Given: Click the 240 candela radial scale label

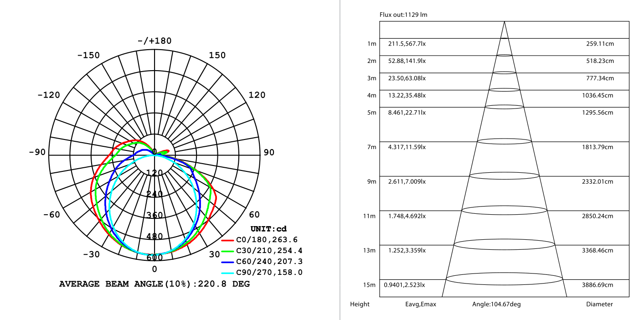Looking at the screenshot, I should click(155, 194).
